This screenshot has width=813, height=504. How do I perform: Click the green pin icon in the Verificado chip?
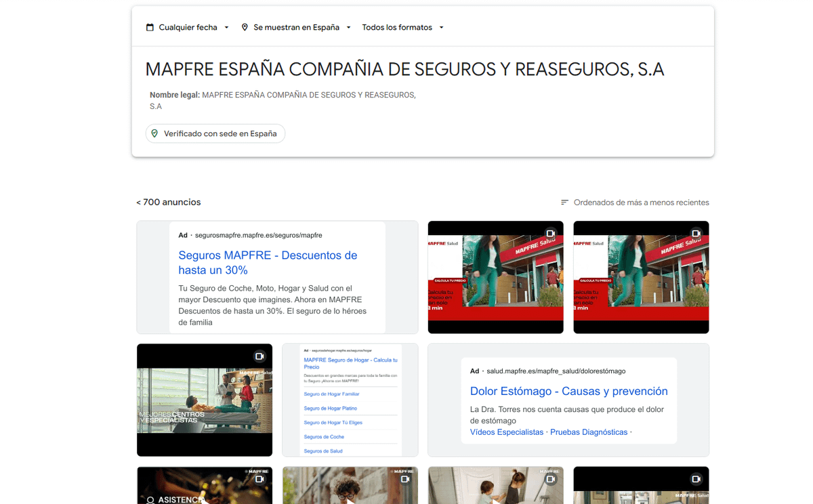click(154, 133)
